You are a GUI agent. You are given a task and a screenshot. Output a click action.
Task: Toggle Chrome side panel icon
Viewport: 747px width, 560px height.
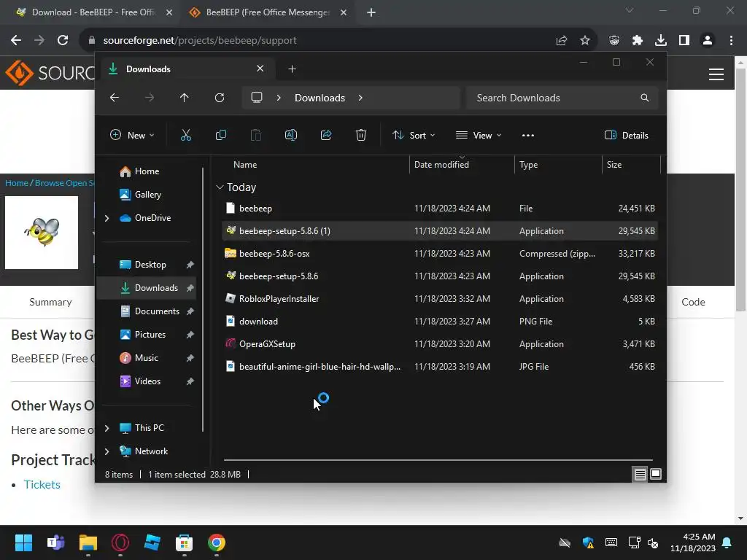click(x=684, y=41)
